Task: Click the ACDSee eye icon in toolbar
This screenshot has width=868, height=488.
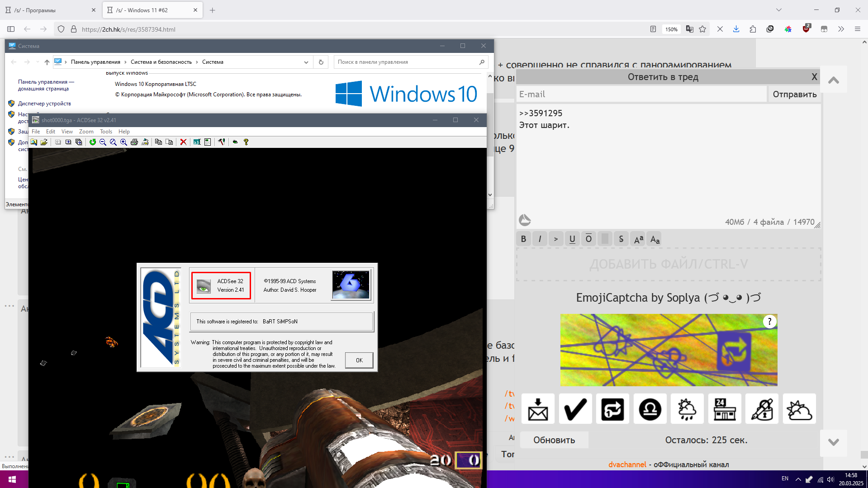Action: tap(235, 142)
